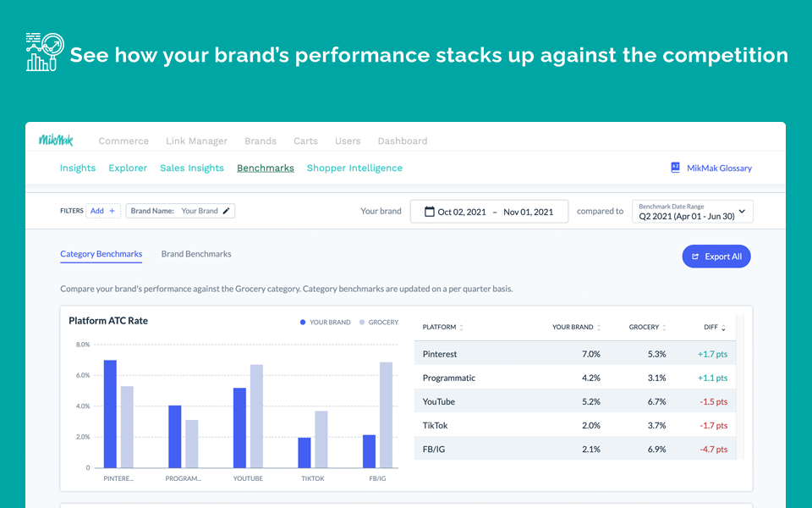
Task: Add a new filter with the Add button
Action: [103, 210]
